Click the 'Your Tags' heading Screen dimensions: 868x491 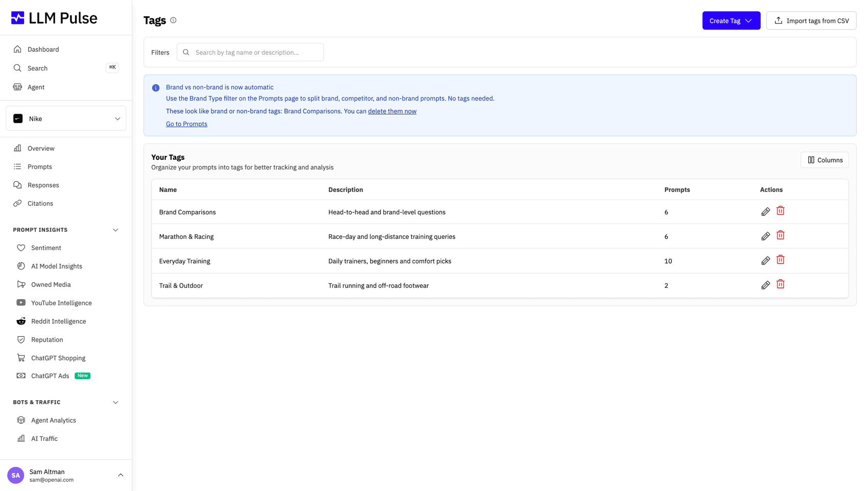pyautogui.click(x=168, y=157)
